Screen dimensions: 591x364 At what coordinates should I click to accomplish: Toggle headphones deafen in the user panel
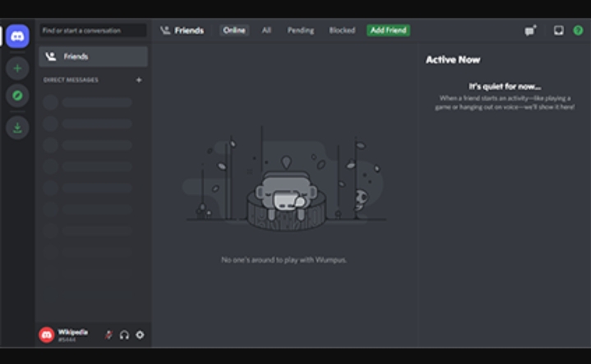(x=124, y=334)
